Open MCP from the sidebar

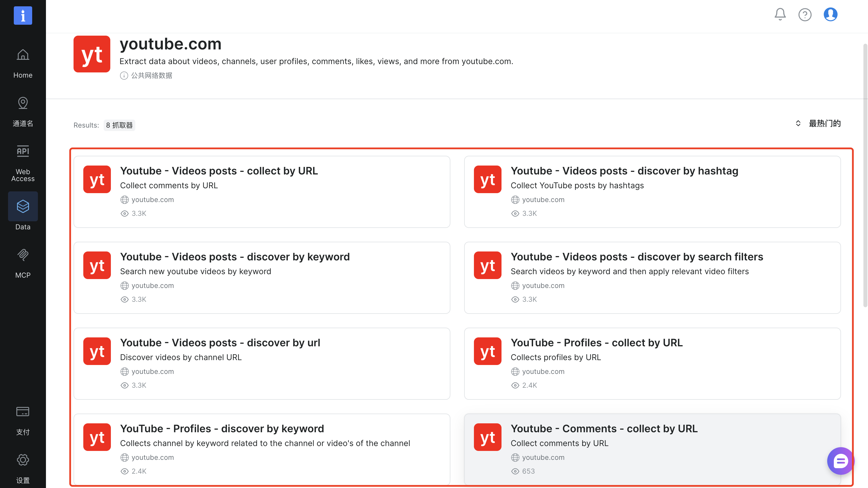[23, 263]
